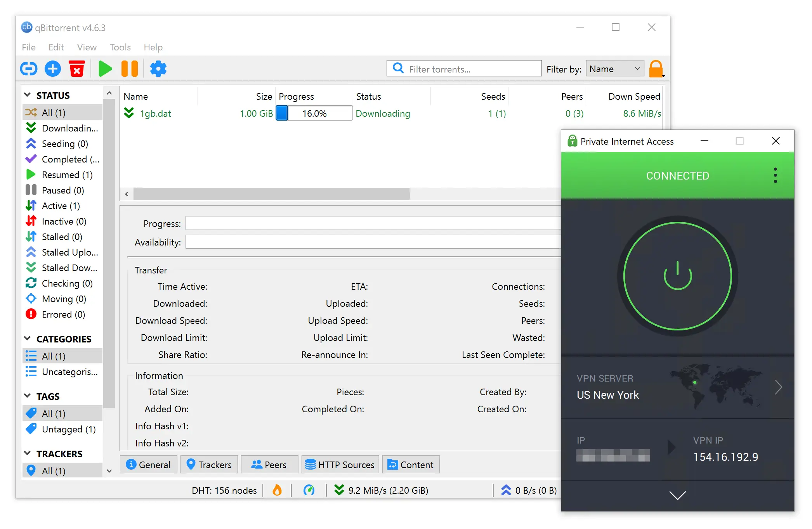The image size is (812, 529).
Task: Expand the PIA panel with the down chevron
Action: pos(677,496)
